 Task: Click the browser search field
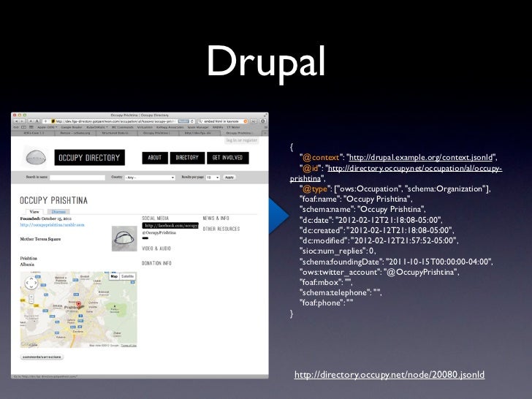click(223, 121)
